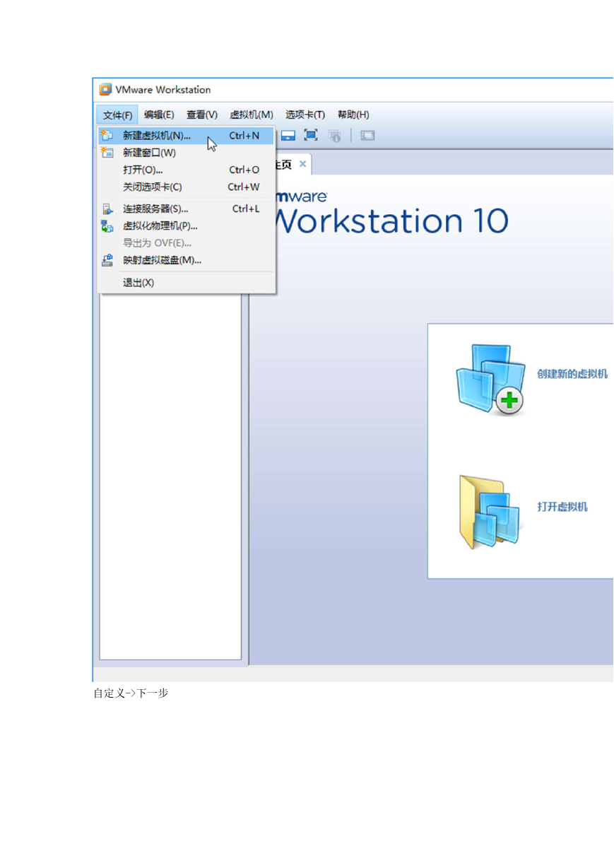Select 打开(O)... menu entry
614x868 pixels.
pos(186,170)
